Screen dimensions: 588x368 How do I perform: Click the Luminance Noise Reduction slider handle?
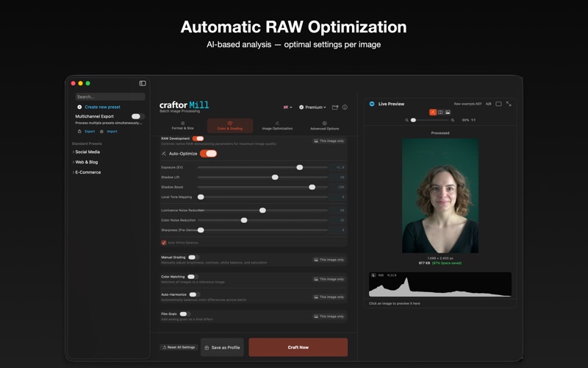[x=262, y=210]
